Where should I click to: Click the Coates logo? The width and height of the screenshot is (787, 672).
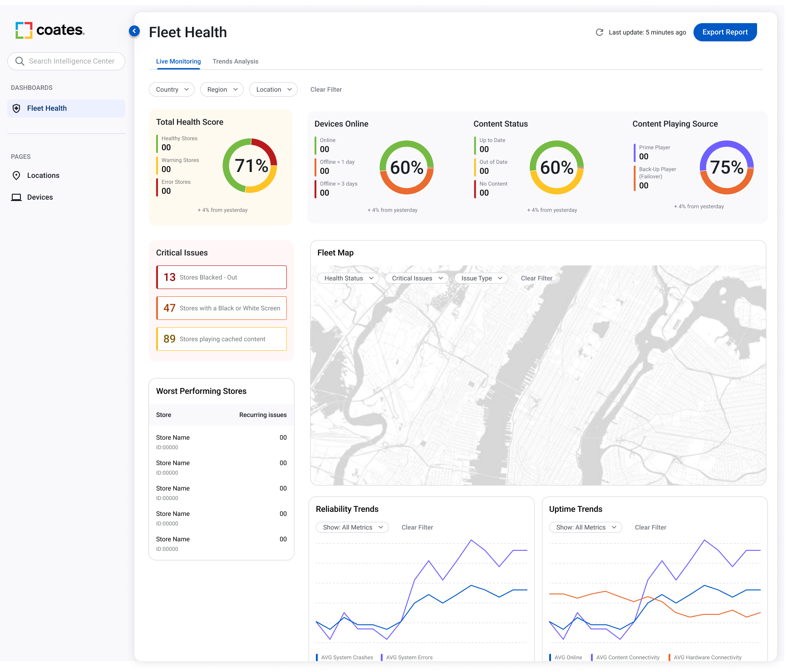[x=50, y=30]
